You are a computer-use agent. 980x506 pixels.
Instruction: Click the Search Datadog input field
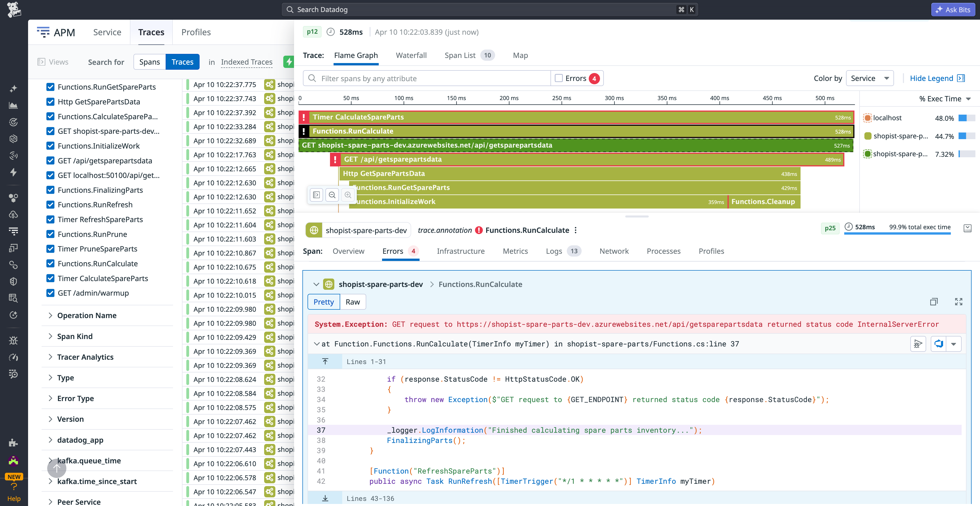click(x=457, y=9)
